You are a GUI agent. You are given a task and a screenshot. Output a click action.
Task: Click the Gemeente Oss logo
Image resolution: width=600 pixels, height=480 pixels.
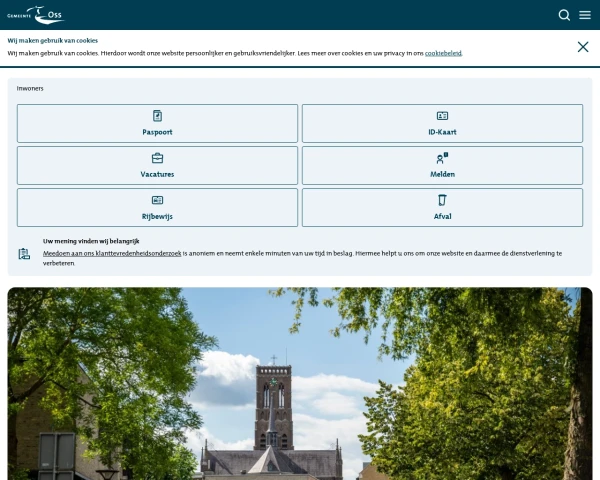pos(36,15)
